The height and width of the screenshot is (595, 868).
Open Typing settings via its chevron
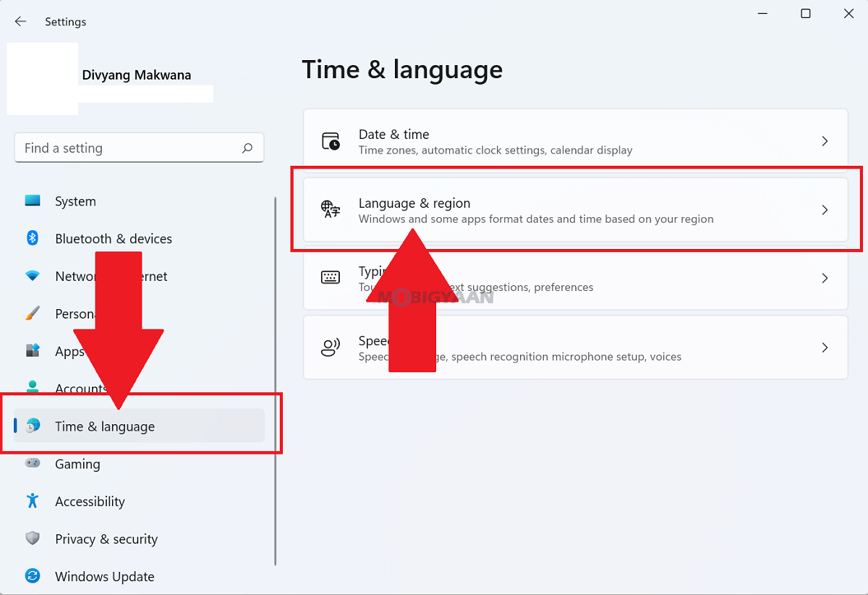[x=825, y=278]
